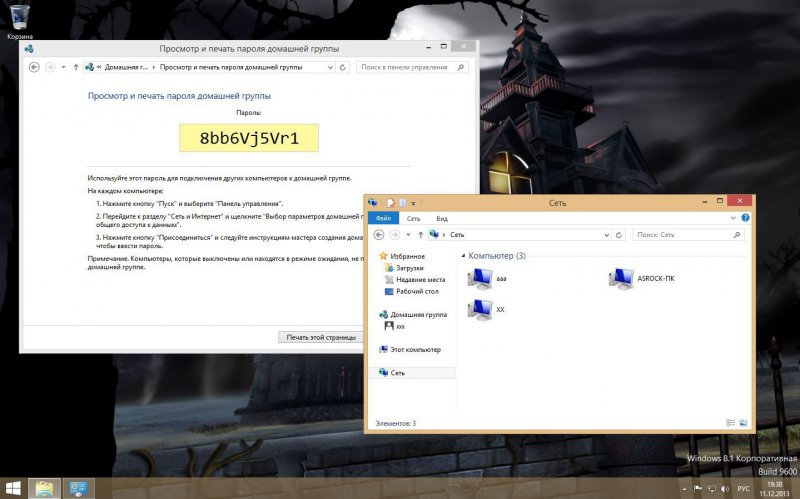800x499 pixels.
Task: Open the Вид ribbon tab
Action: 442,218
